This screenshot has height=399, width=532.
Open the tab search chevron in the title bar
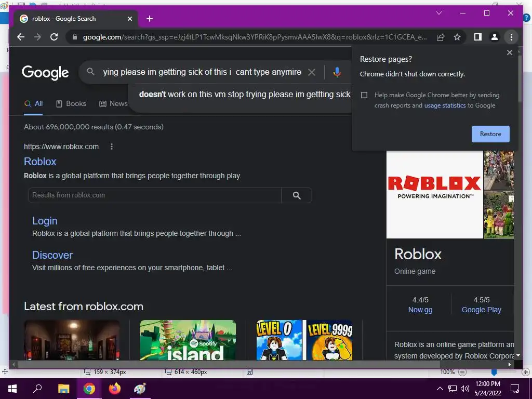438,13
